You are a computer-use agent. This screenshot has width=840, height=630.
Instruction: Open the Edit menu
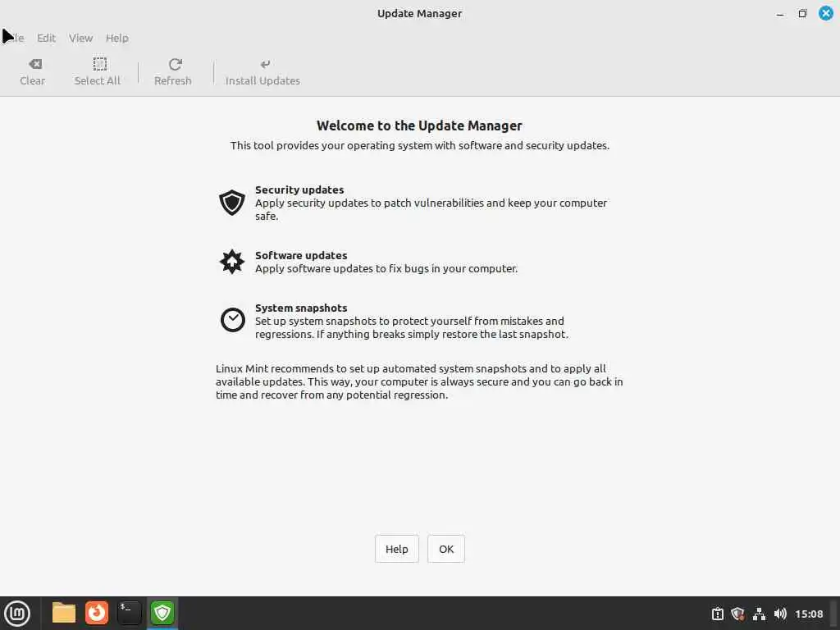tap(46, 38)
